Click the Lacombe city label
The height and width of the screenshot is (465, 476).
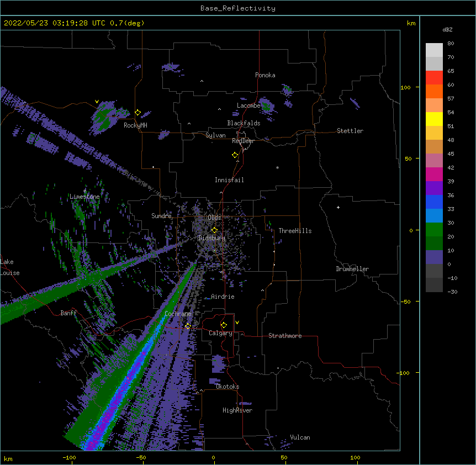pos(248,105)
